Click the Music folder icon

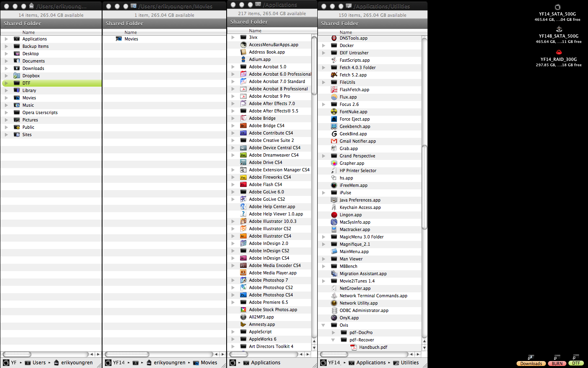point(17,105)
